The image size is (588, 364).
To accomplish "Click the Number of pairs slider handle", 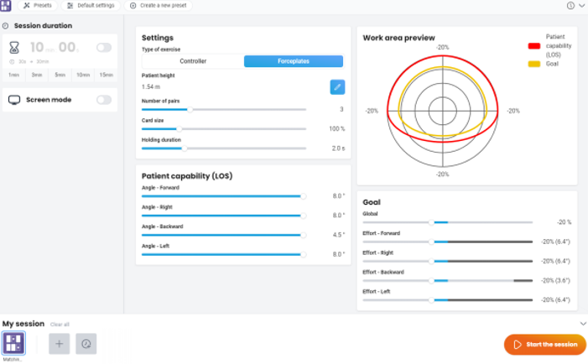I will pos(190,109).
